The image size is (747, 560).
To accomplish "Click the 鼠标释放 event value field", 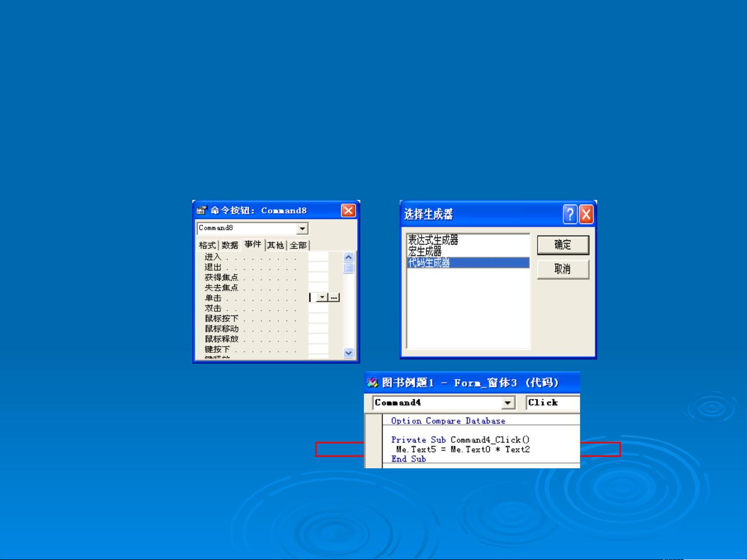I will 318,339.
